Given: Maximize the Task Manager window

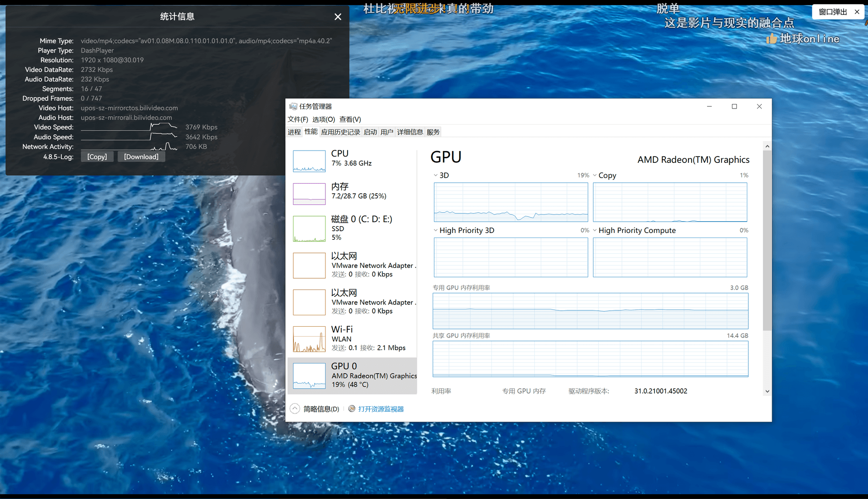Looking at the screenshot, I should click(734, 106).
